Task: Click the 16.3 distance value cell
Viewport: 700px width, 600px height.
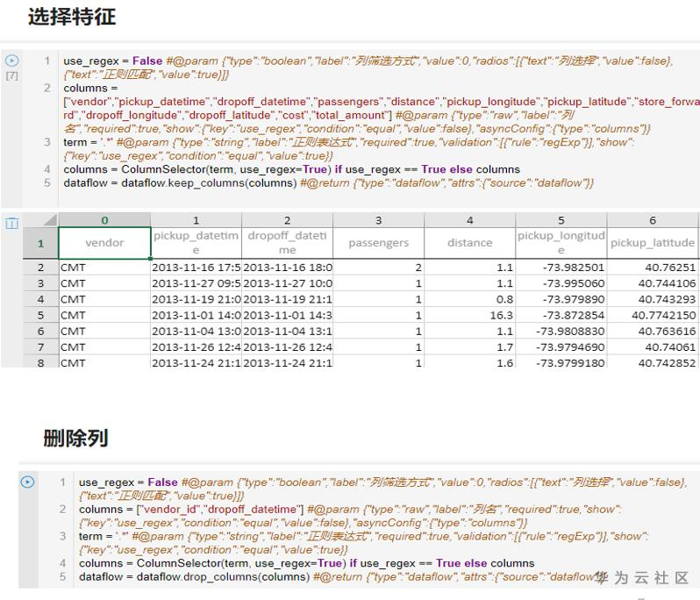Action: click(x=469, y=315)
